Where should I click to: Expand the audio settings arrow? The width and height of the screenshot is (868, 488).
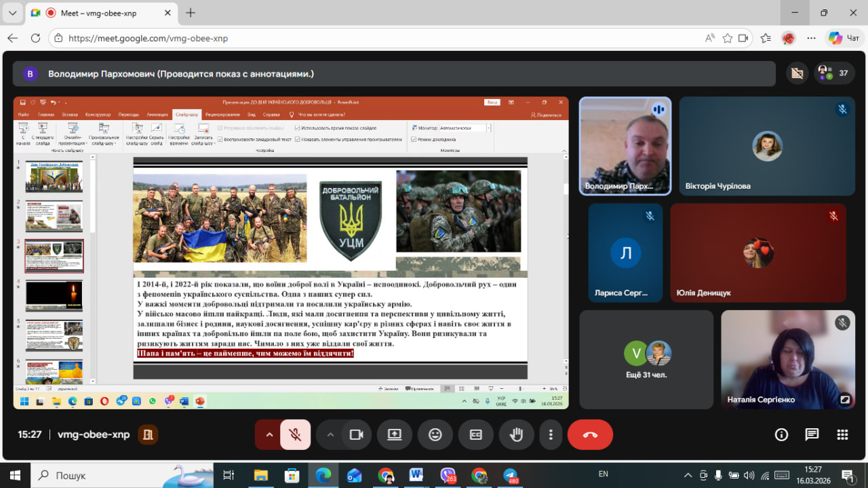click(x=269, y=435)
